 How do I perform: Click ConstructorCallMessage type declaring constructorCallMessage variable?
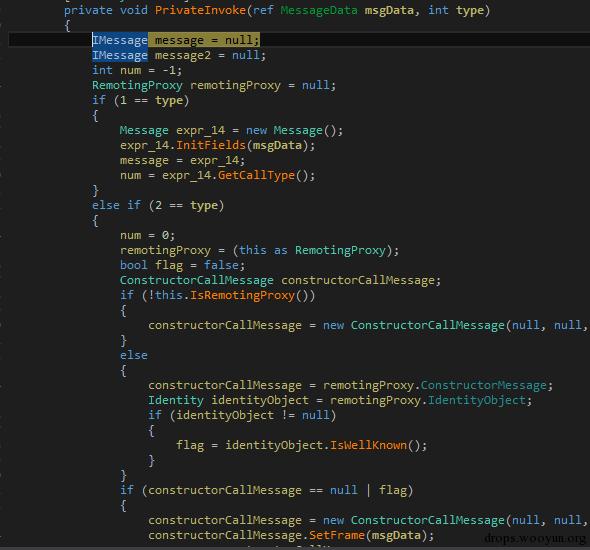(196, 280)
